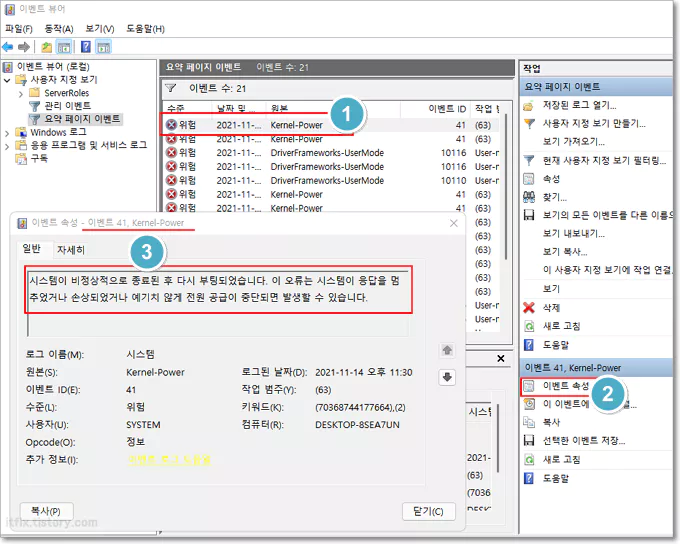Click upper 도움말 help icon in actions
Screen dimensions: 680x544
point(529,345)
